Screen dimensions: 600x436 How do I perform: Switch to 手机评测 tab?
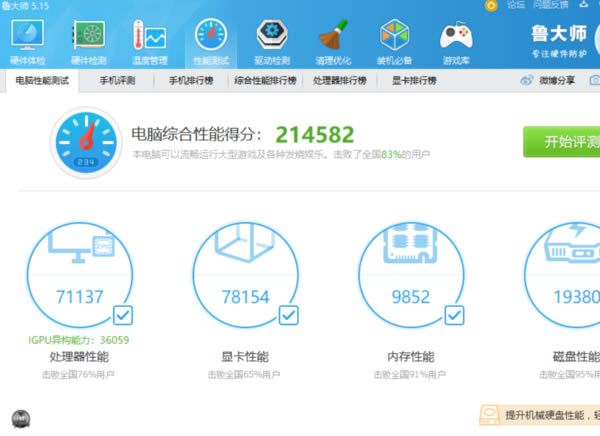119,80
